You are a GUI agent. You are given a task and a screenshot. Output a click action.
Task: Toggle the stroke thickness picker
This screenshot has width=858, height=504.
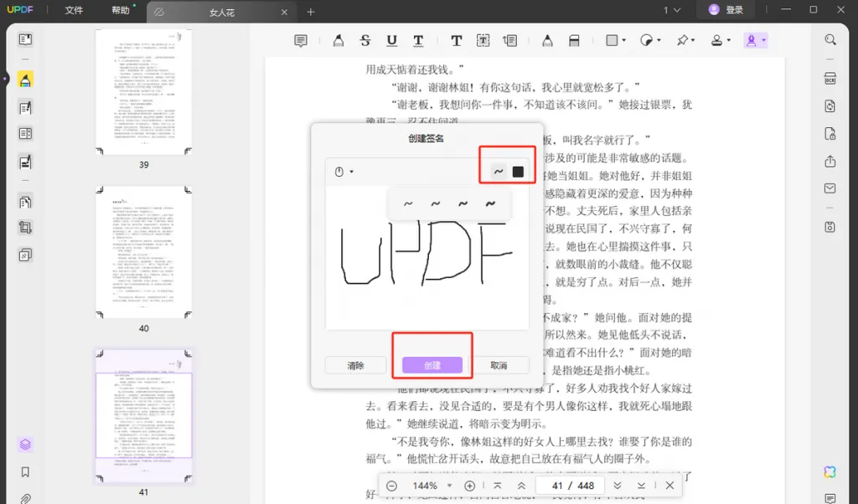click(498, 172)
